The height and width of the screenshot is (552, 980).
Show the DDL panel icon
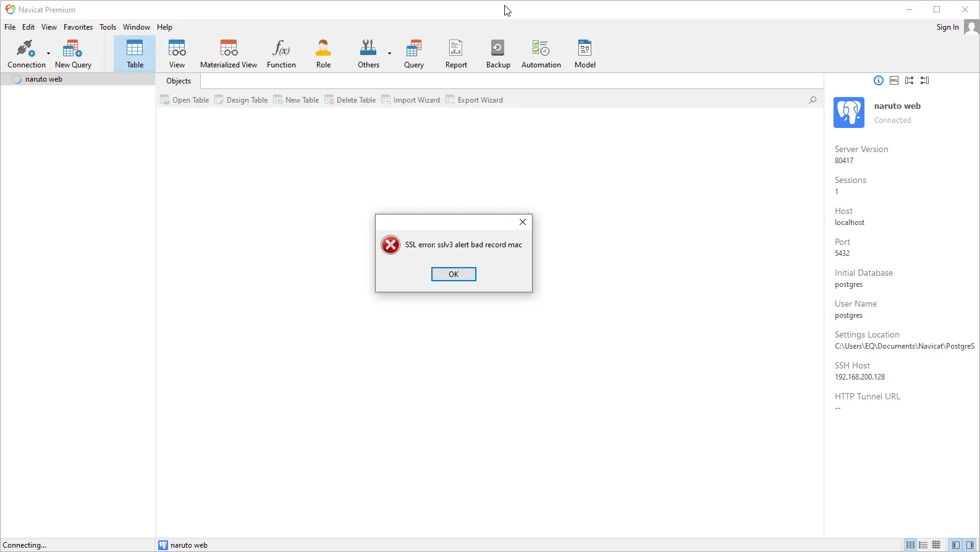pos(894,80)
